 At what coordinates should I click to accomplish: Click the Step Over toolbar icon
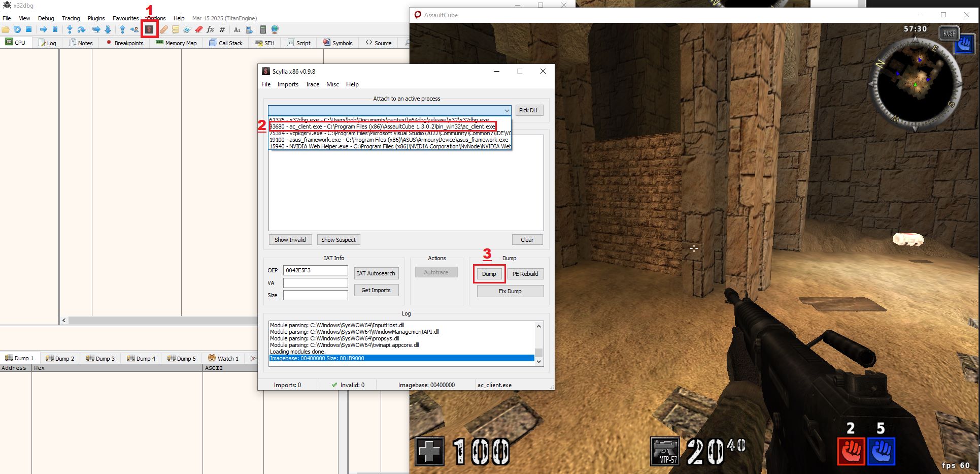tap(81, 29)
